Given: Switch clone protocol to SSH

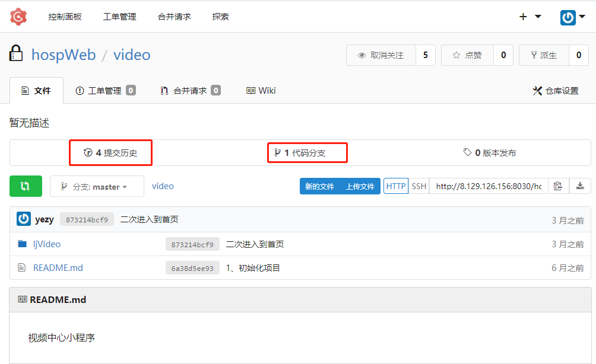Looking at the screenshot, I should click(x=419, y=186).
